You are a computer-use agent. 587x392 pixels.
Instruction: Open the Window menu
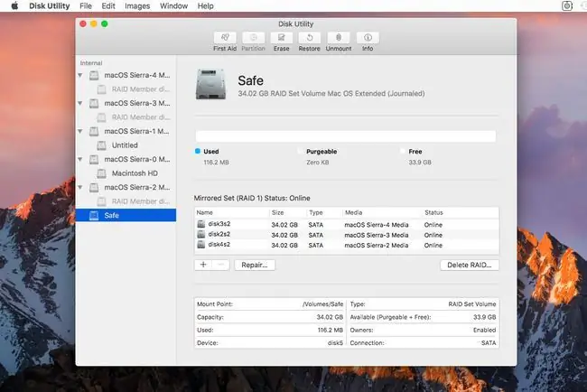[x=173, y=6]
